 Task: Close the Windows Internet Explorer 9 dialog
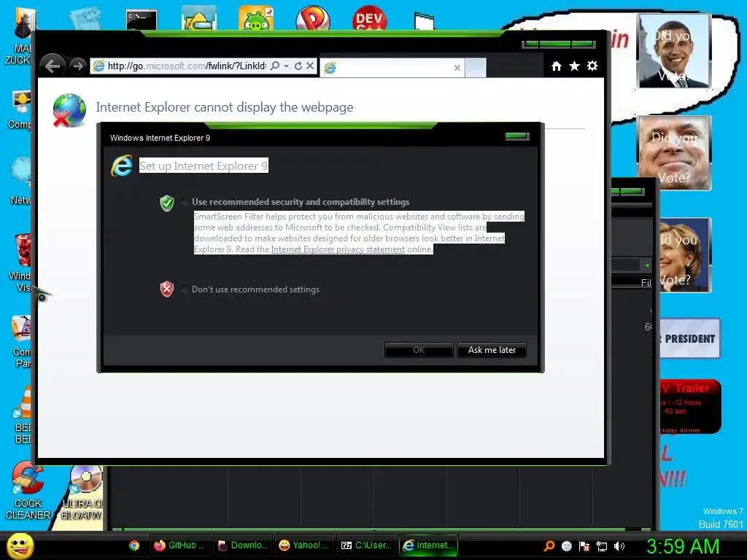click(x=517, y=136)
